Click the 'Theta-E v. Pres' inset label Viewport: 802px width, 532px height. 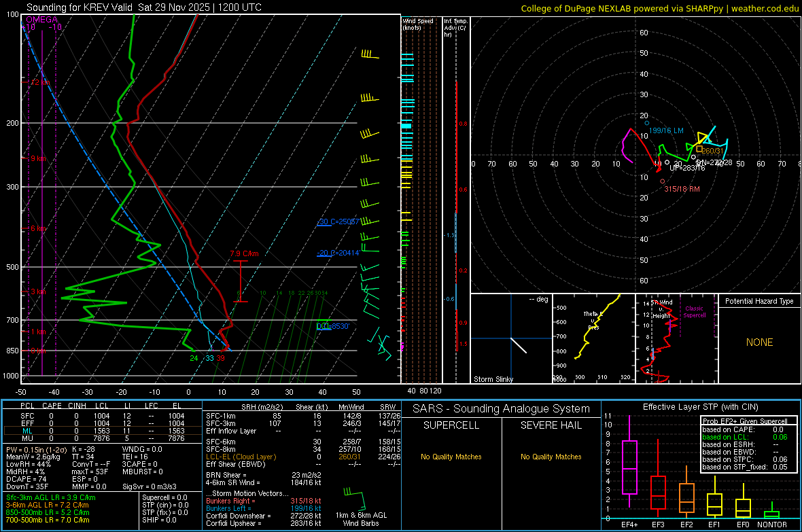pos(593,320)
